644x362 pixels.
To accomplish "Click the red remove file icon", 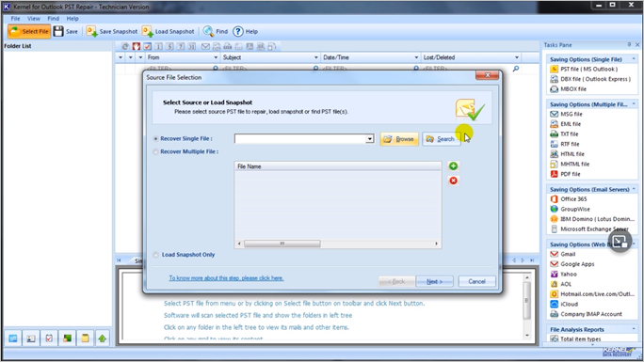I will [x=453, y=181].
